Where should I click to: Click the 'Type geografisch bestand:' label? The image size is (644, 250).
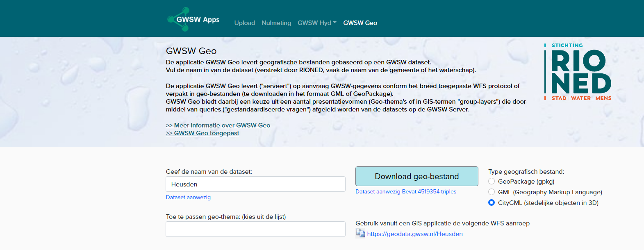[x=526, y=172]
